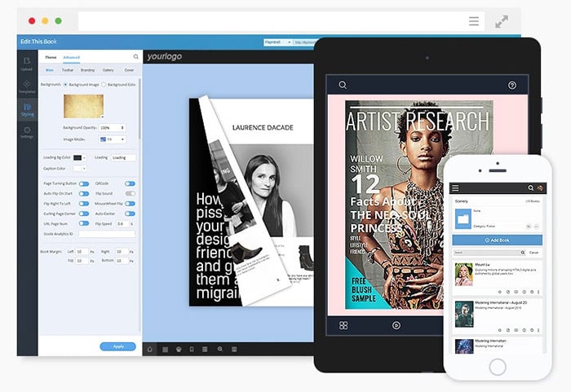This screenshot has width=571, height=392.
Task: Click the Loading text input field
Action: pyautogui.click(x=123, y=158)
